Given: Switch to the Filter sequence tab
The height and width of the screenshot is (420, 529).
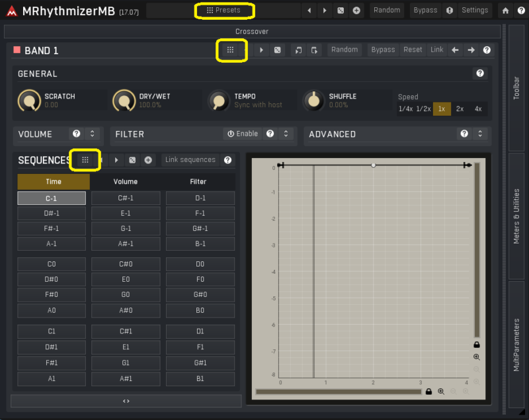Looking at the screenshot, I should pos(198,181).
